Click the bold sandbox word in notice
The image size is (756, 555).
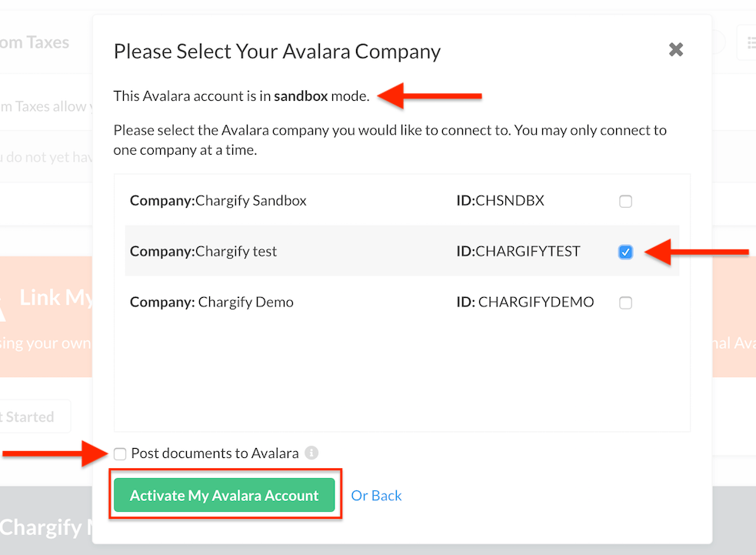(301, 96)
